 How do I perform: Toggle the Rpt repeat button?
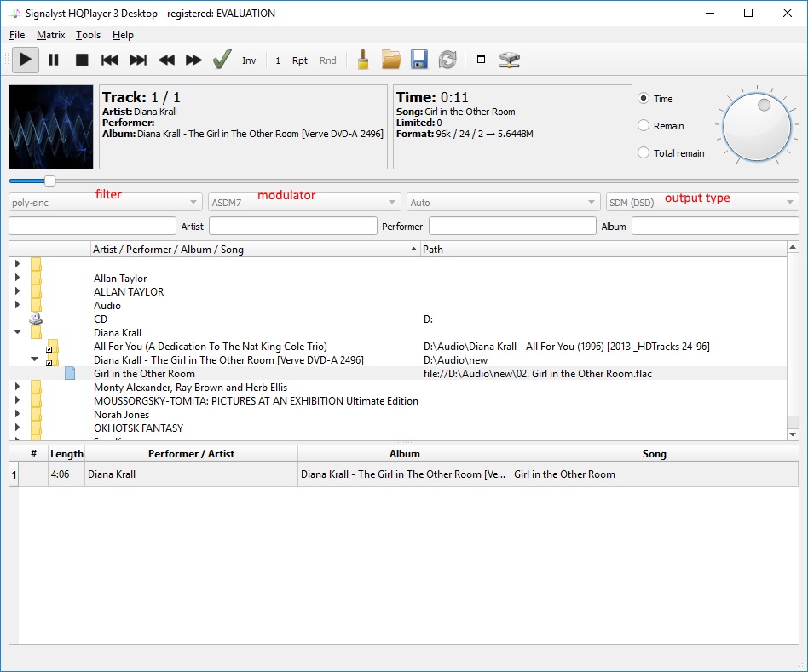click(300, 60)
